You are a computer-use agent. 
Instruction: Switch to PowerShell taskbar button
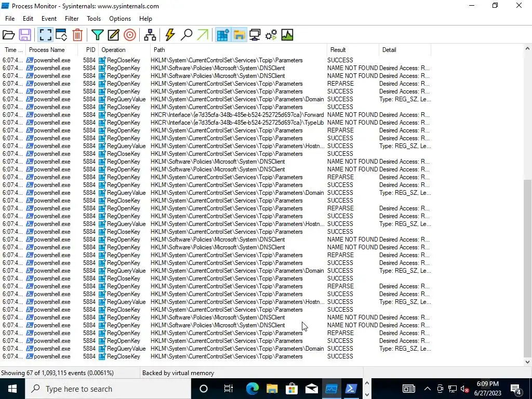pyautogui.click(x=351, y=389)
